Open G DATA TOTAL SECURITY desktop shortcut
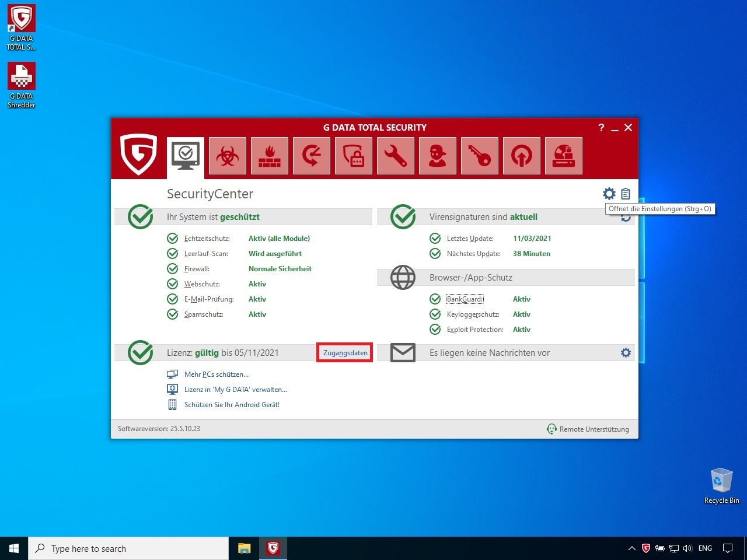 click(x=22, y=27)
